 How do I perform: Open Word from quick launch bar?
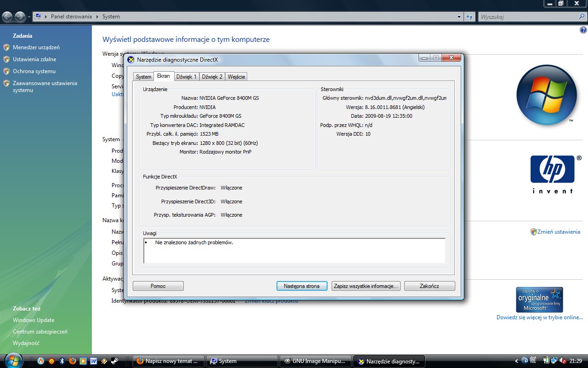click(93, 361)
